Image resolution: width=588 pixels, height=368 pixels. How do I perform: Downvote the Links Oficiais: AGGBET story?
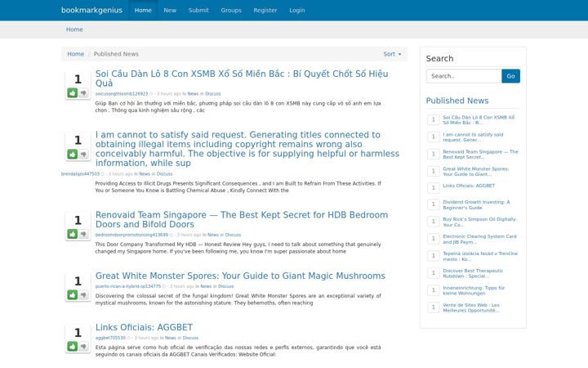tap(83, 346)
